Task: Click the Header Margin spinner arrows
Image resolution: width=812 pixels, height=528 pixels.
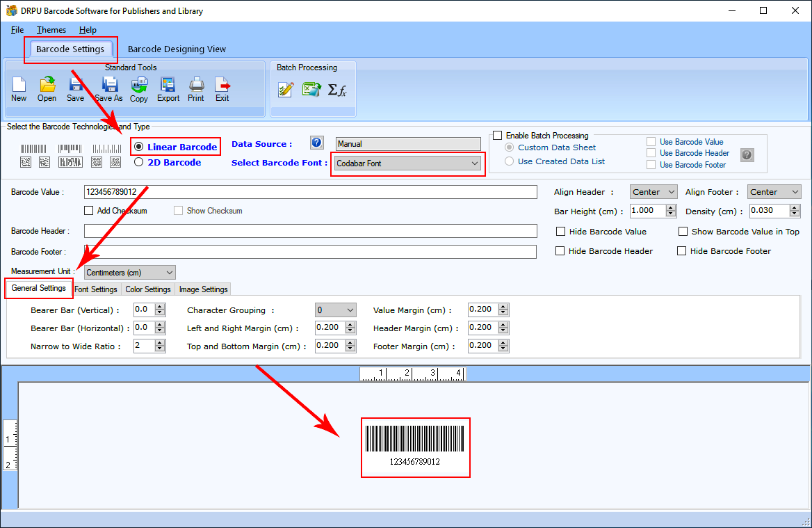Action: point(504,328)
